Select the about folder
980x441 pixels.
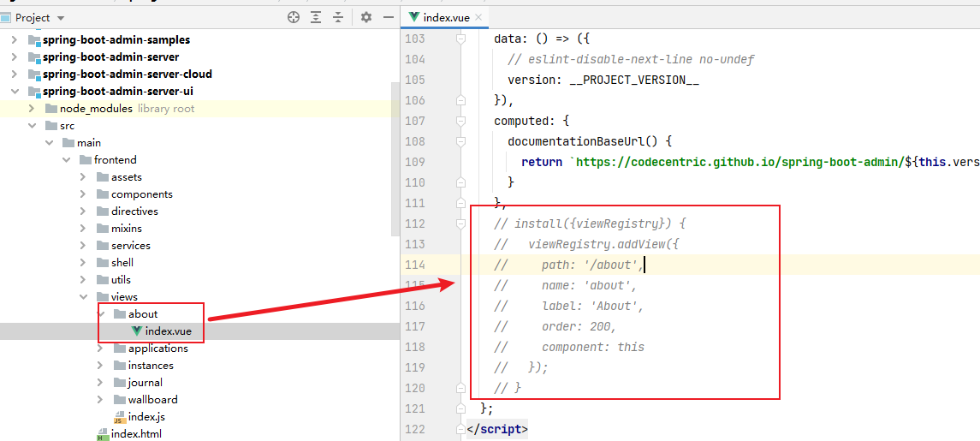point(142,314)
